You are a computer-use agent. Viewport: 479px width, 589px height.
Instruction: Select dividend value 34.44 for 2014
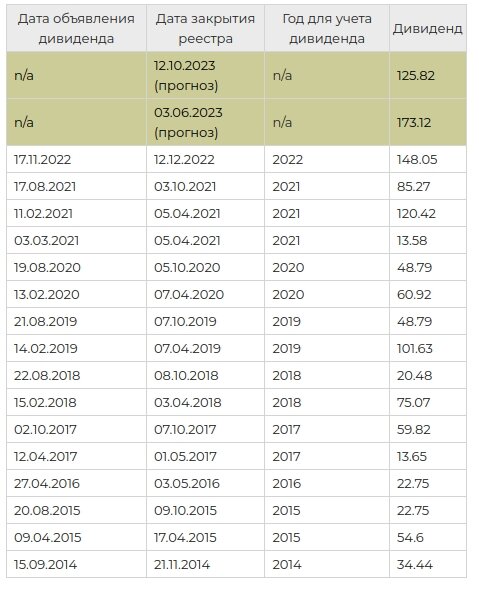415,565
